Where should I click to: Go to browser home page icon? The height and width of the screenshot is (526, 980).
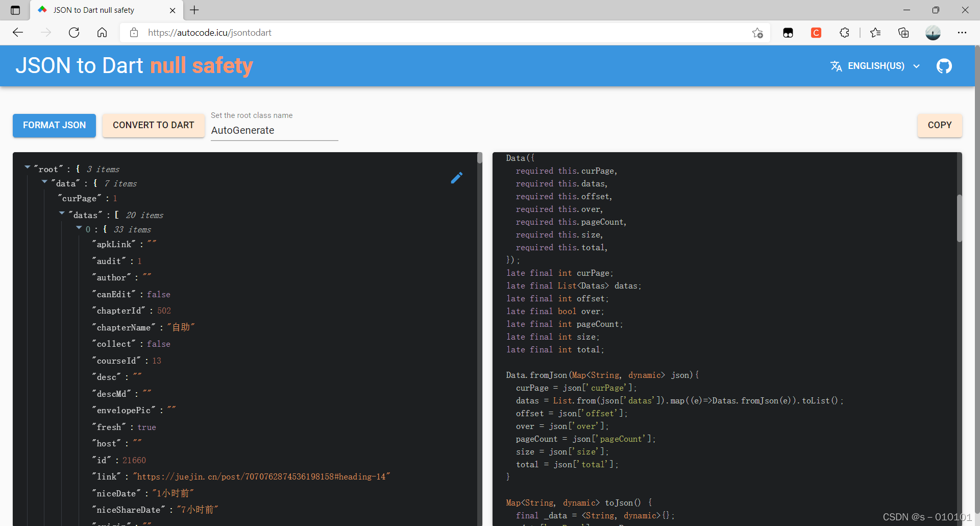(x=102, y=33)
